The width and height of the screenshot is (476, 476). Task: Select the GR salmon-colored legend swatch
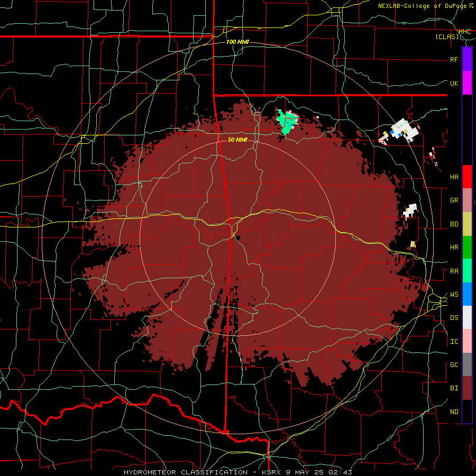467,200
